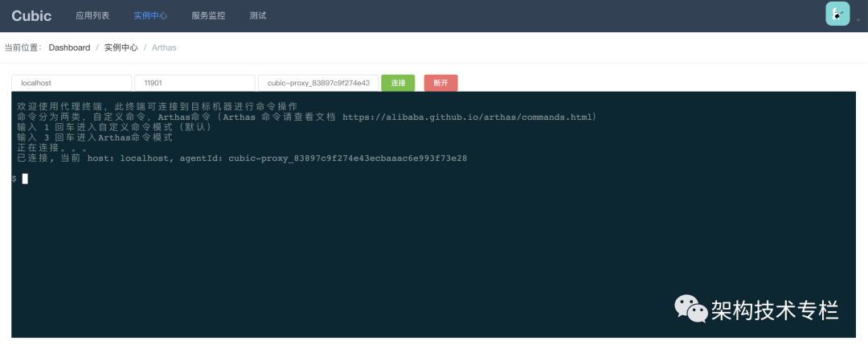Click the agentId connection status line
Screen dimensions: 868x349
tap(242, 158)
